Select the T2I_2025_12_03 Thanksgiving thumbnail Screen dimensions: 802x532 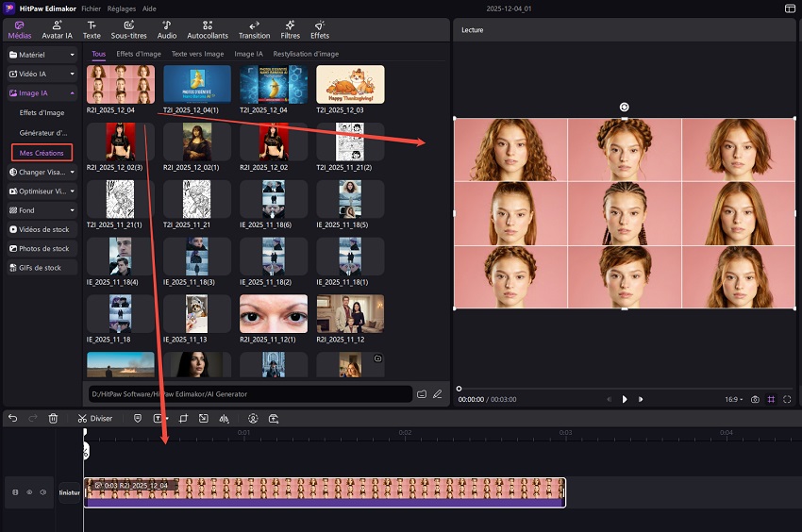(350, 84)
